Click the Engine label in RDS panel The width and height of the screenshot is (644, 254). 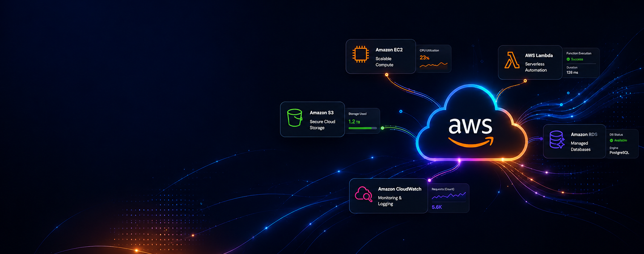click(614, 147)
